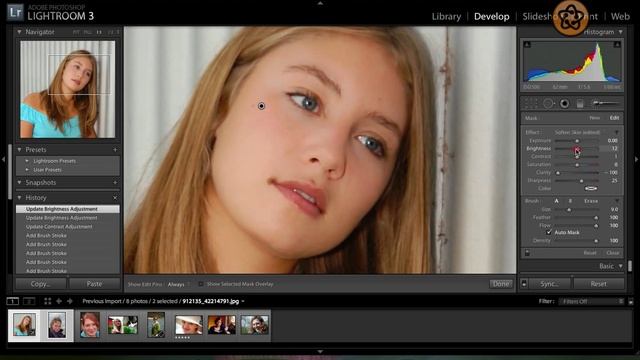Switch to main window display 1
Screen dimensions: 640x360
click(x=13, y=301)
